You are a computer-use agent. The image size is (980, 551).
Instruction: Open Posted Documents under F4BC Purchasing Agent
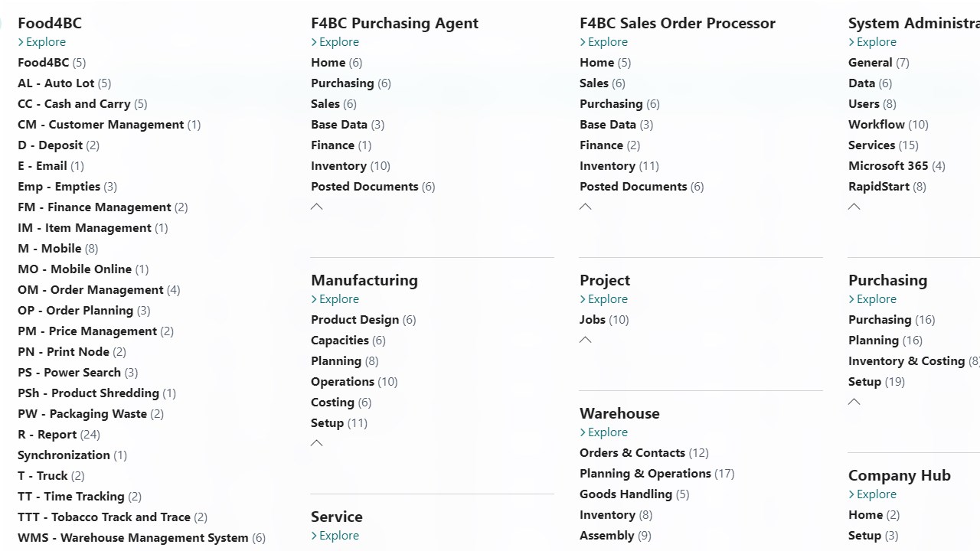point(364,187)
